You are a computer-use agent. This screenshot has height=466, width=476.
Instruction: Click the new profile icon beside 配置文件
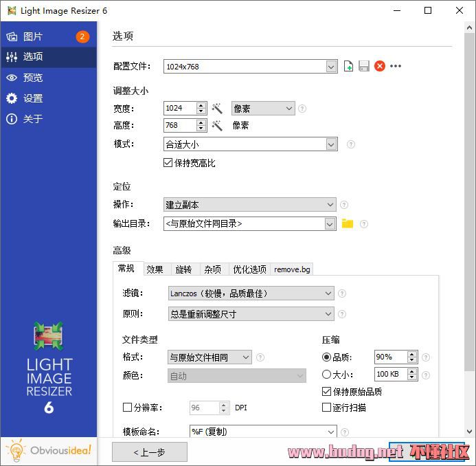[349, 67]
